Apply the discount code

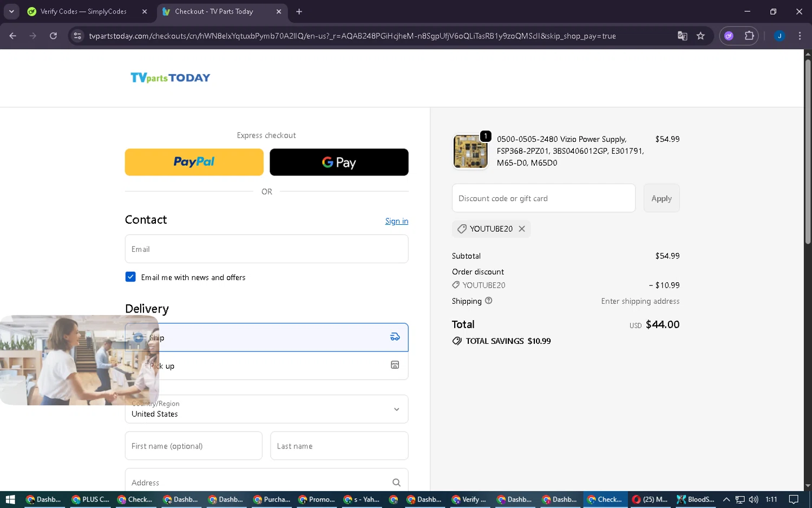662,198
